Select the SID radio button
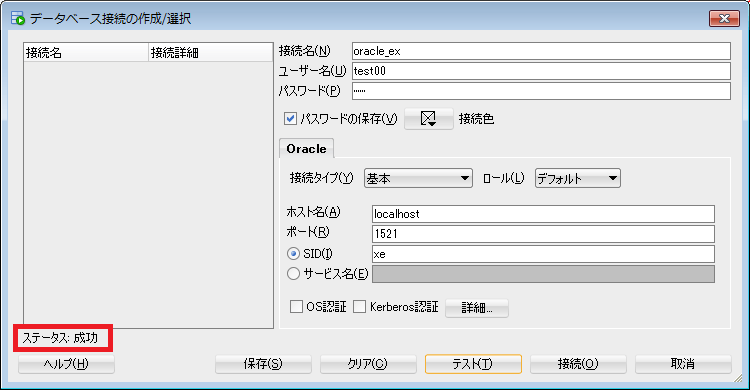 293,254
